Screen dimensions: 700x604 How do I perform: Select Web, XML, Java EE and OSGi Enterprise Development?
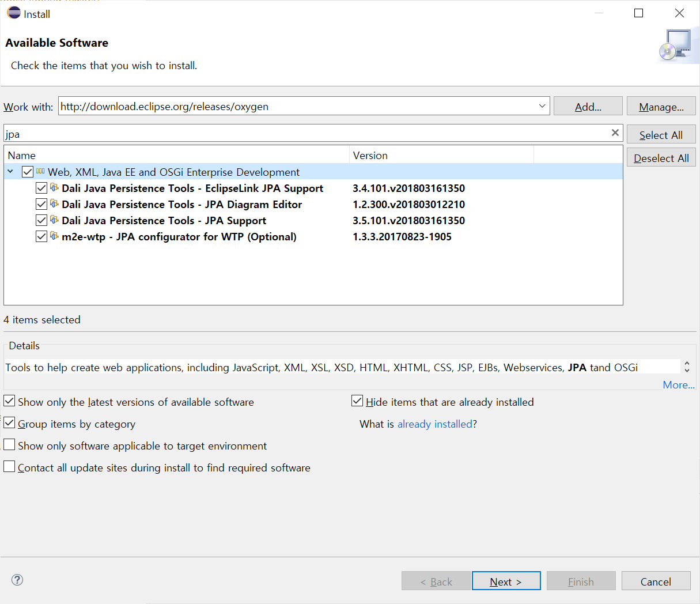(x=173, y=172)
